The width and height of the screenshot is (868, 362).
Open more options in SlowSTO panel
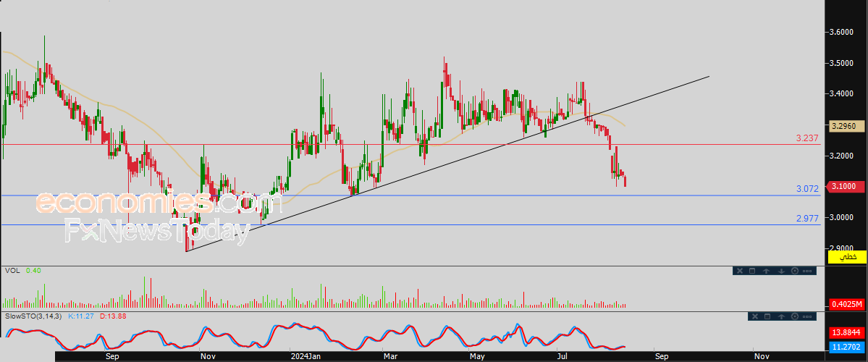click(x=807, y=316)
